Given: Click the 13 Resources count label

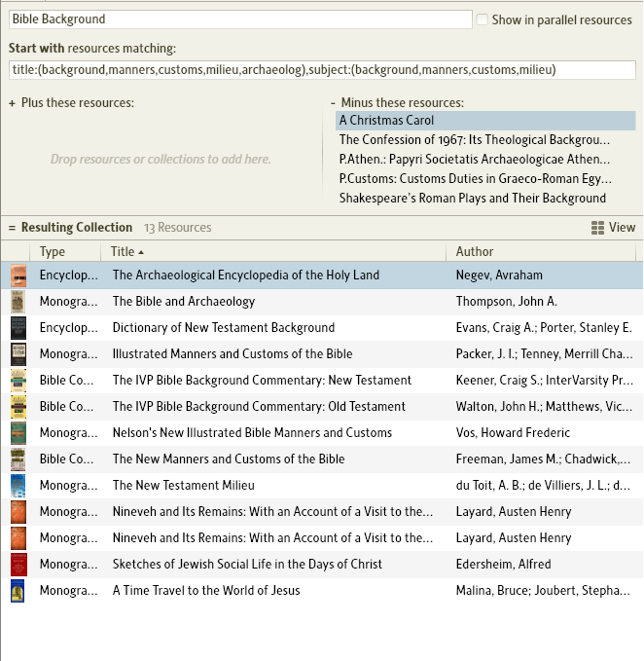Looking at the screenshot, I should click(x=177, y=228).
